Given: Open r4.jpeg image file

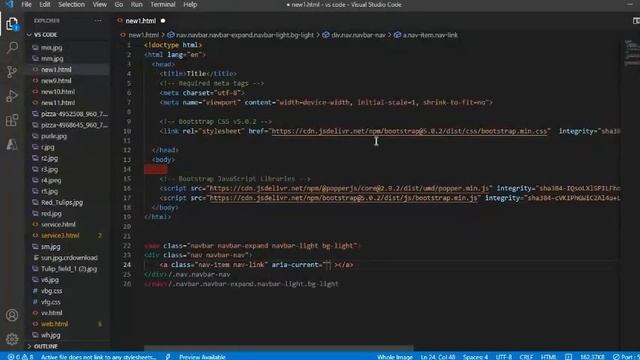Looking at the screenshot, I should 51,180.
